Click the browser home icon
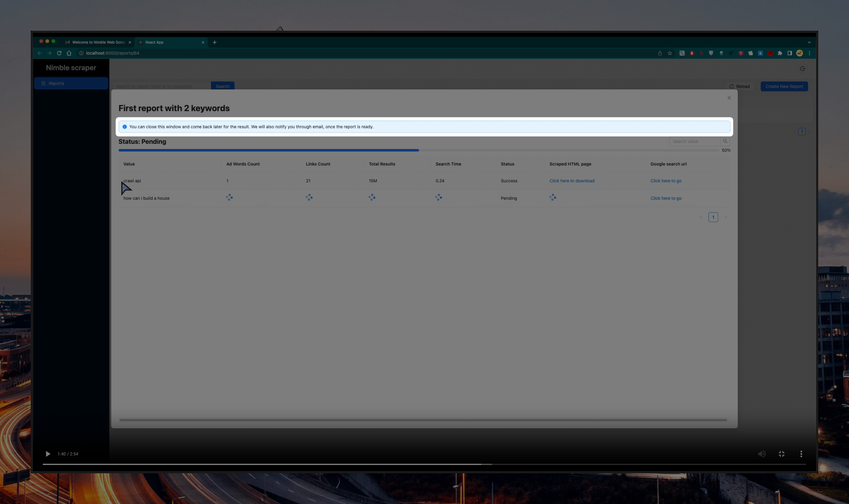This screenshot has width=849, height=504. pos(69,53)
